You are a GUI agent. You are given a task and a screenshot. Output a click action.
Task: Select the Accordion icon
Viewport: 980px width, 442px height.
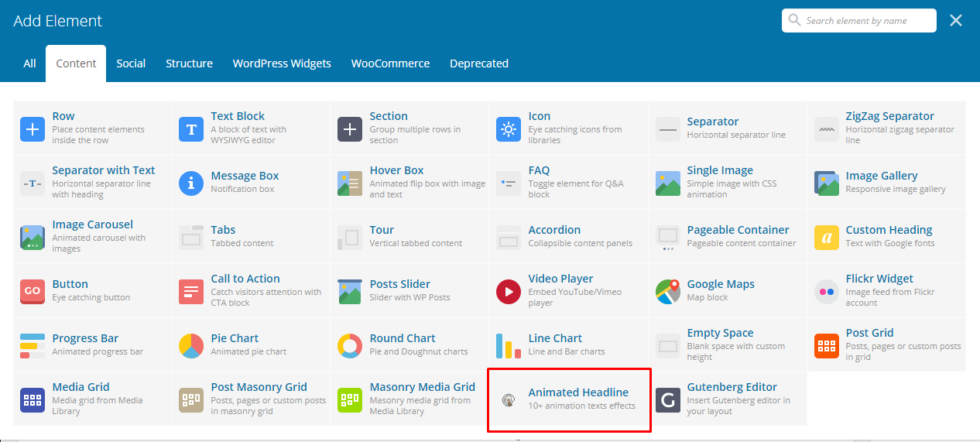[x=509, y=238]
